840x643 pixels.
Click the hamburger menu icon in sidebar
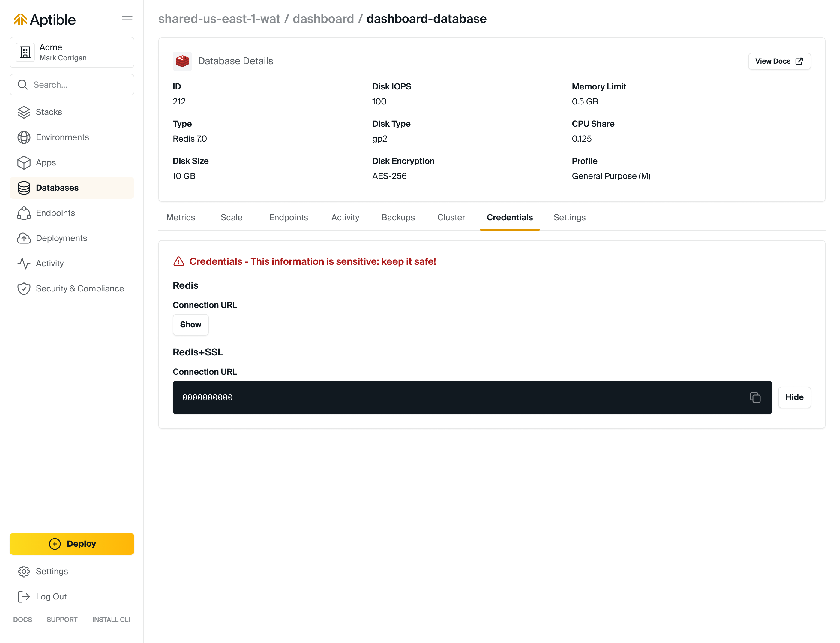tap(127, 20)
